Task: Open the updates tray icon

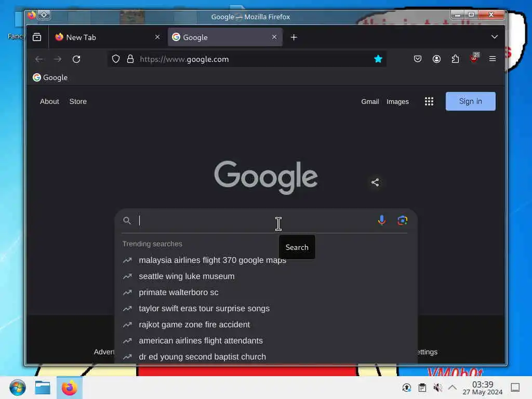Action: 406,388
